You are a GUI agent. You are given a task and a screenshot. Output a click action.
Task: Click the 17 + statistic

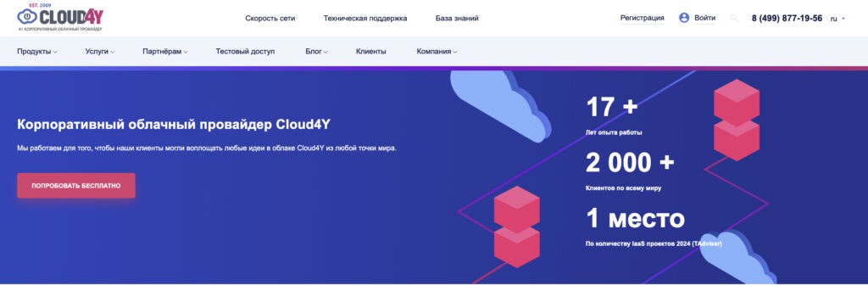click(x=612, y=107)
